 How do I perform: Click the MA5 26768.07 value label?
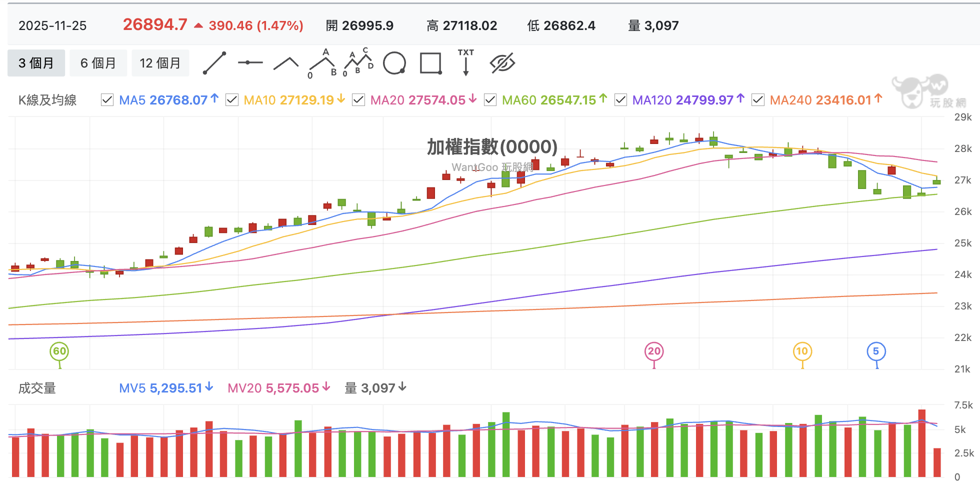coord(169,100)
